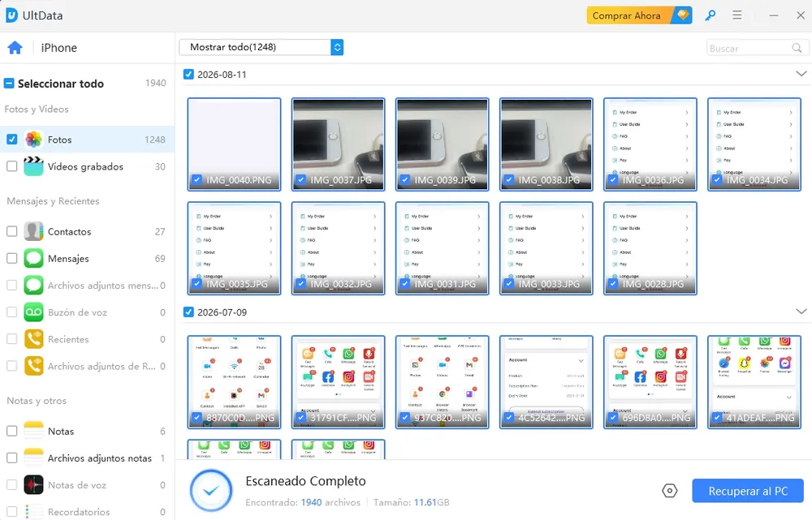Click the Archivos adjuntos notas icon
The width and height of the screenshot is (812, 520).
(33, 458)
